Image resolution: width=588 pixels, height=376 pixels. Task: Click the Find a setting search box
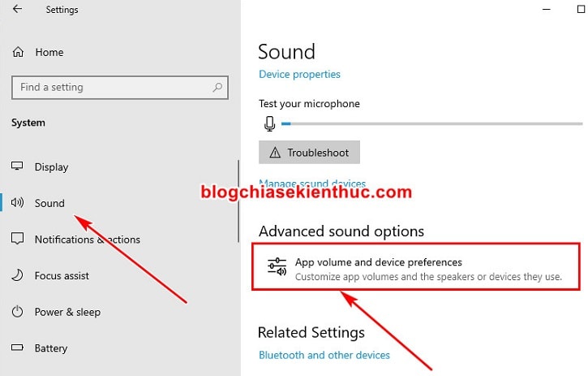pyautogui.click(x=120, y=88)
